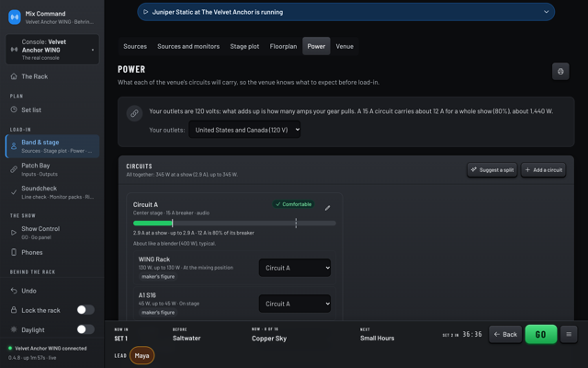Click the Back button
588x368 pixels.
click(x=505, y=334)
